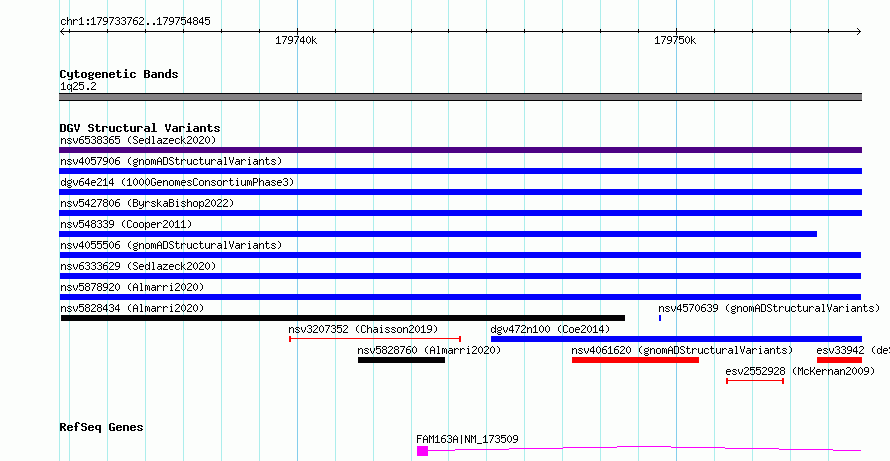Viewport: 890px width, 461px height.
Task: Open nsv4057906 (gnomADStructuralVariants) label
Action: 171,161
